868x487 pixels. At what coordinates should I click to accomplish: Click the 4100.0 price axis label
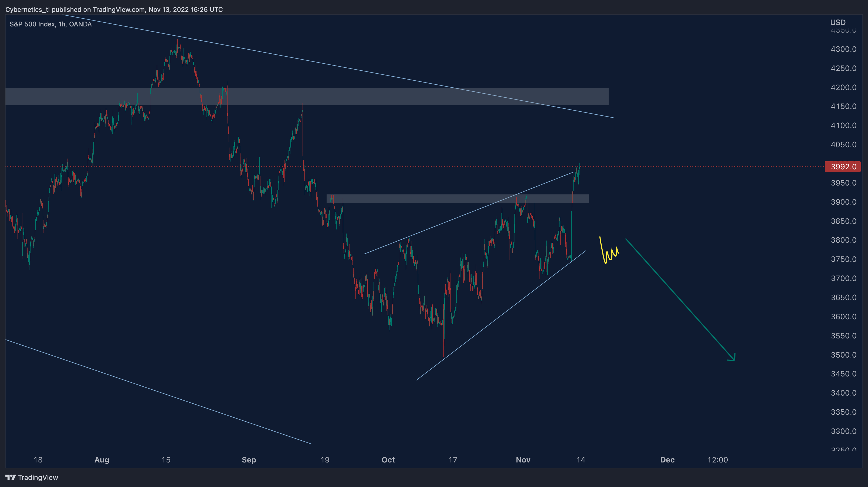click(x=843, y=126)
